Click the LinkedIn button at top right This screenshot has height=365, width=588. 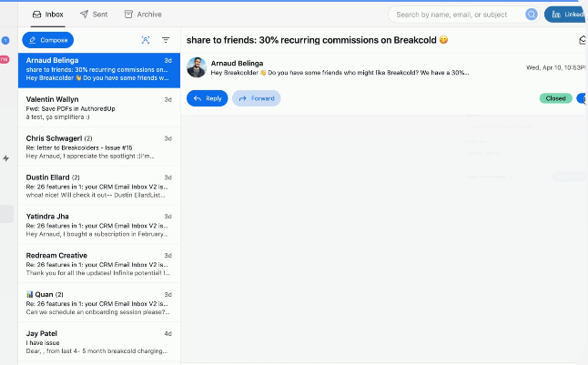(566, 15)
